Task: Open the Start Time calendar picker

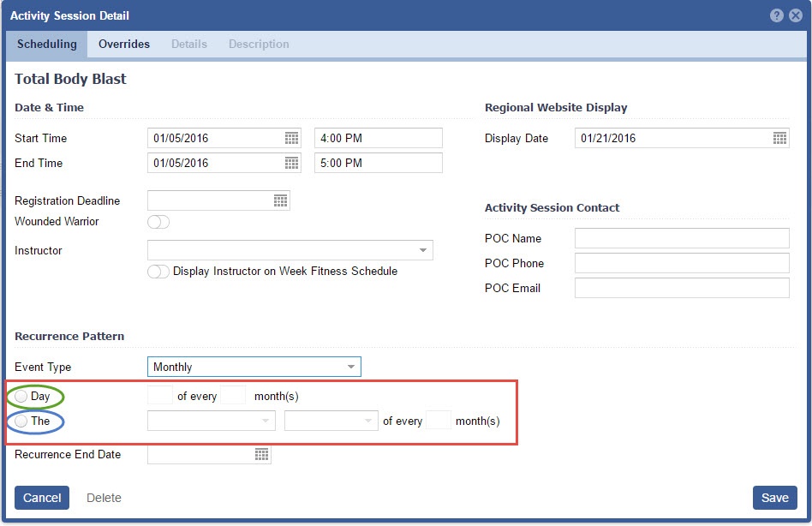Action: [x=291, y=138]
